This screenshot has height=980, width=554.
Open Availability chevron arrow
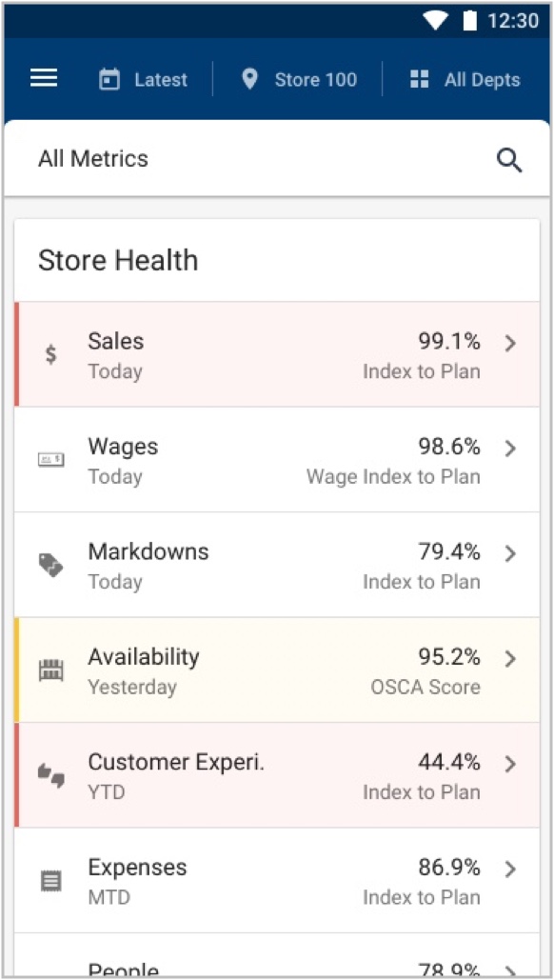(x=510, y=659)
